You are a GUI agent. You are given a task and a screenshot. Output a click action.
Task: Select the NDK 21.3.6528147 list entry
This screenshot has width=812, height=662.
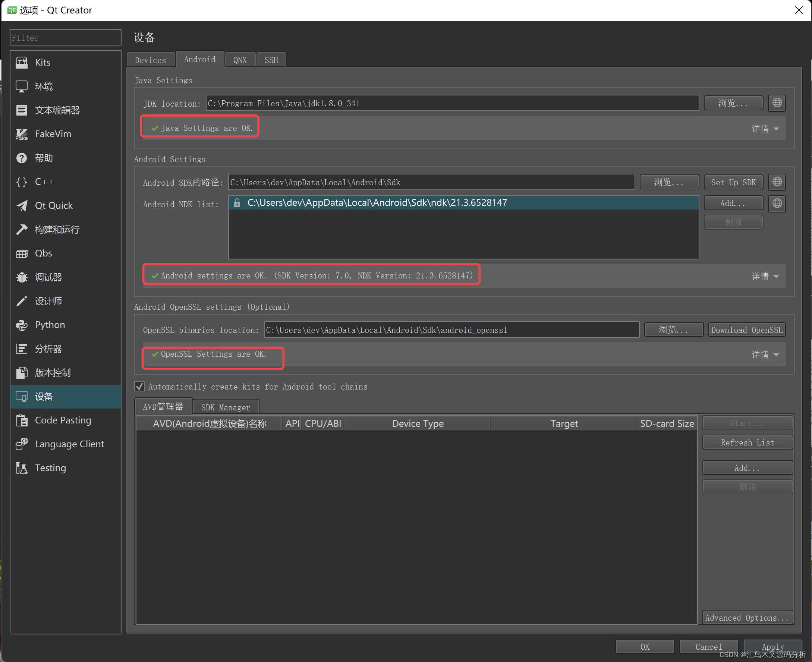[377, 203]
